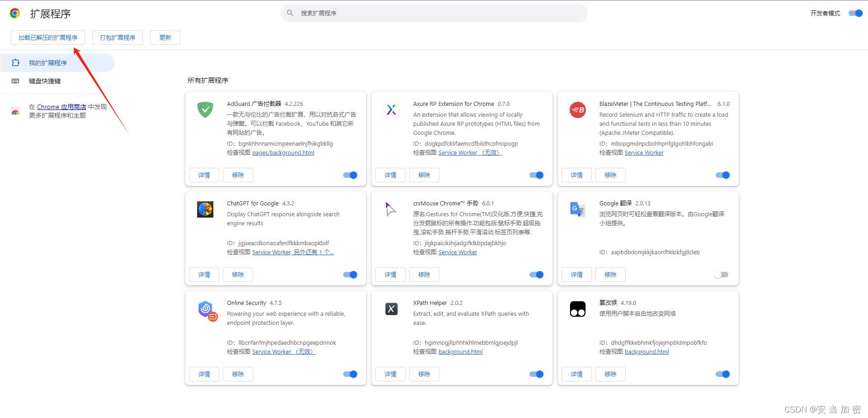868x418 pixels.
Task: Enable the Google 翻译 extension
Action: [722, 275]
